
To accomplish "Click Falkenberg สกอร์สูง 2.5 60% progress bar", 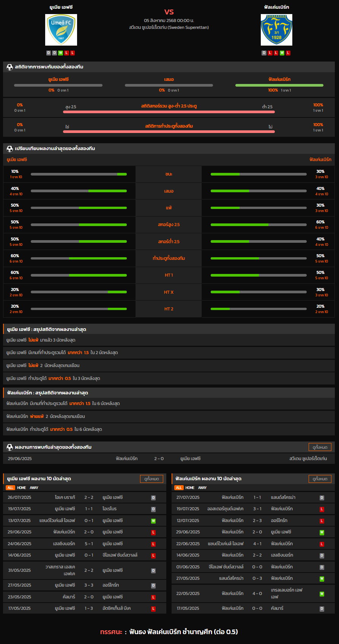I will (x=259, y=225).
